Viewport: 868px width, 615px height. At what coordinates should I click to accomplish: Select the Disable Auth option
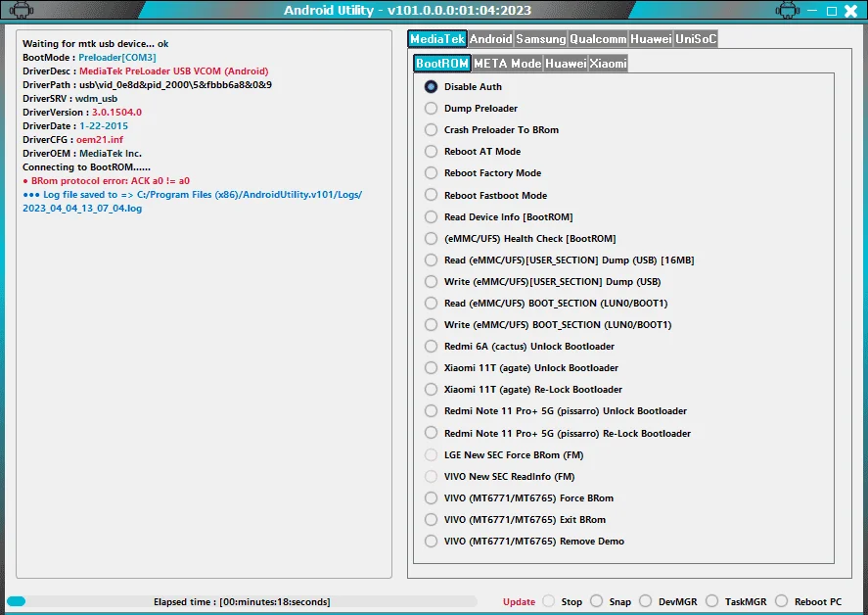pos(431,87)
